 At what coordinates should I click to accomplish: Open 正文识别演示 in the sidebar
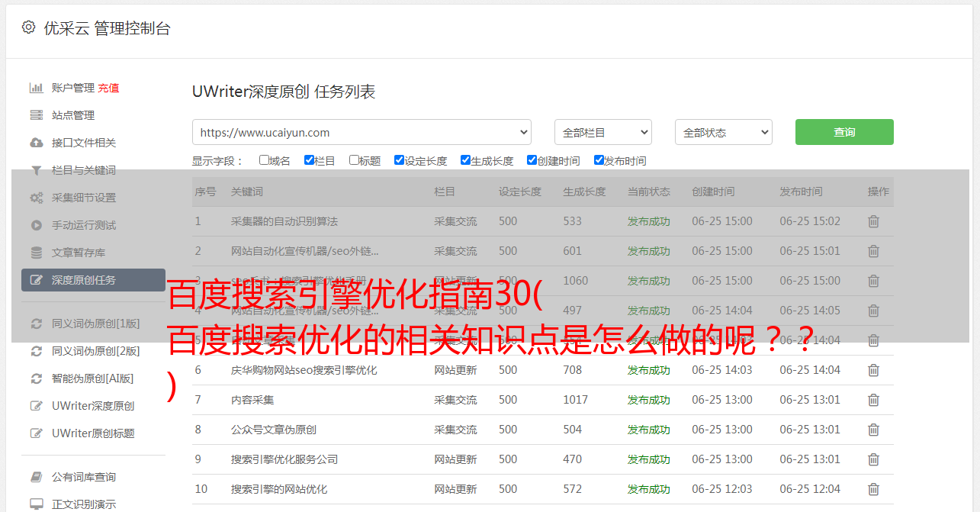point(84,504)
